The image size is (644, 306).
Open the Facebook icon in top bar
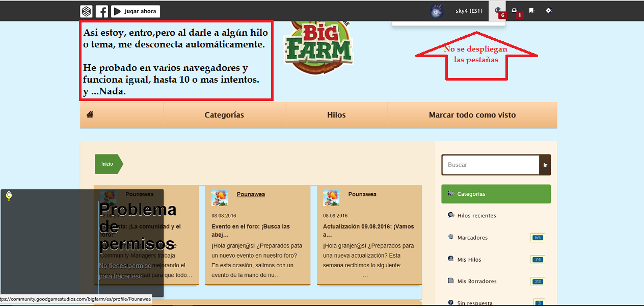pos(102,11)
